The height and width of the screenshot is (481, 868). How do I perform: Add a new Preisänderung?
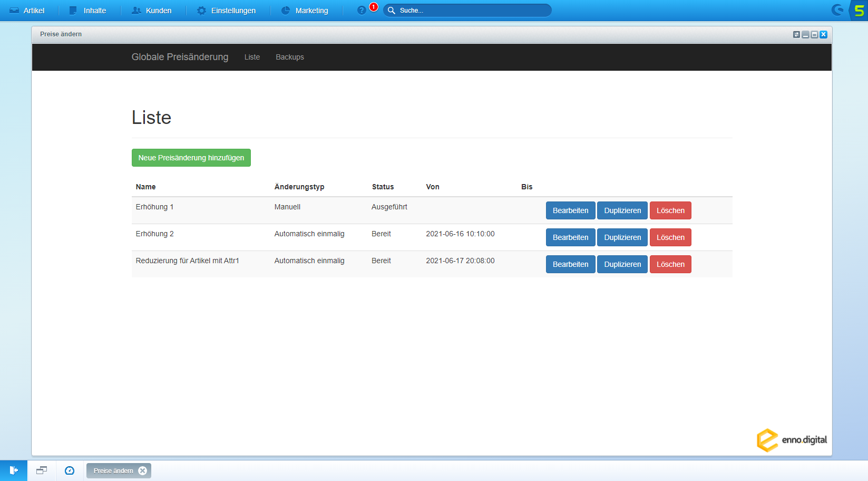pyautogui.click(x=191, y=158)
